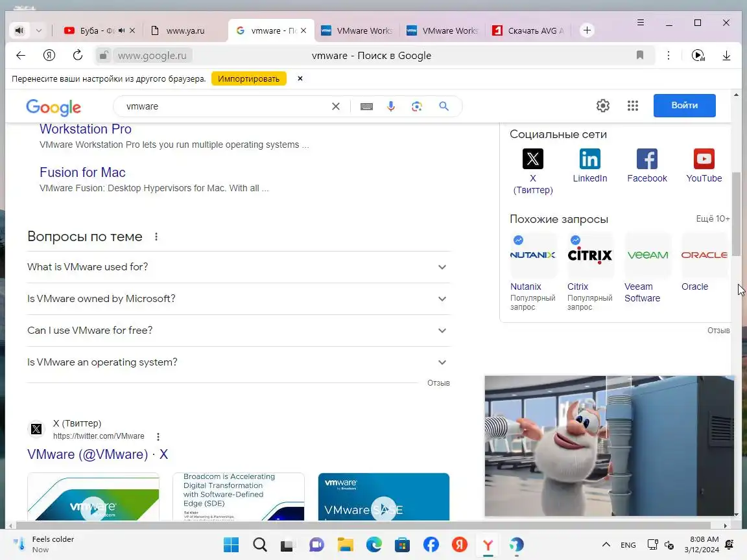Open Microsoft Edge from taskbar

coord(374,544)
